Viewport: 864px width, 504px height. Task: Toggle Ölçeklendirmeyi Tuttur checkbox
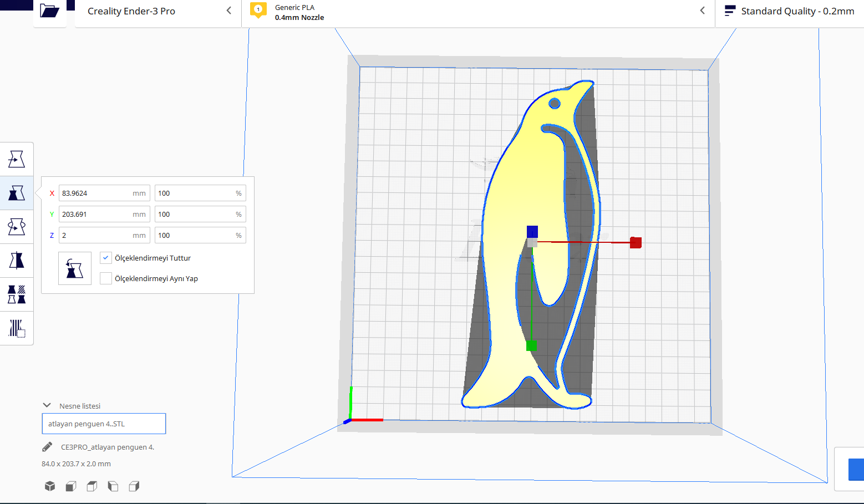(x=106, y=258)
